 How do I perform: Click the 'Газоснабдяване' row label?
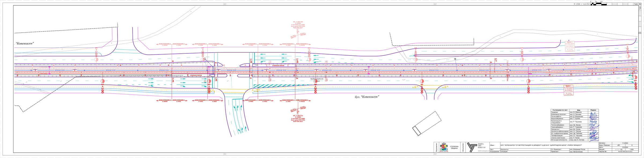(557, 127)
